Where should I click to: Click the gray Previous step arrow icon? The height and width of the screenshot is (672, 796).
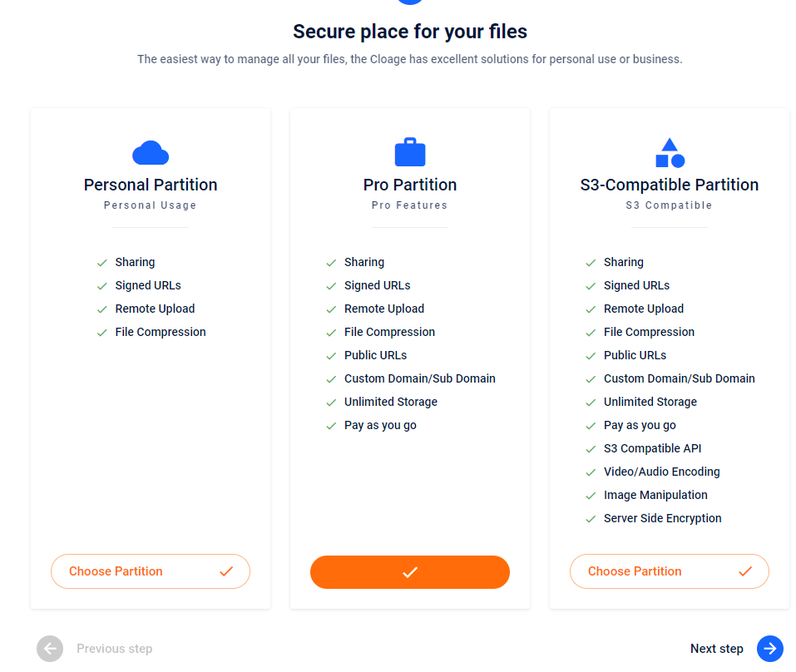(x=50, y=648)
